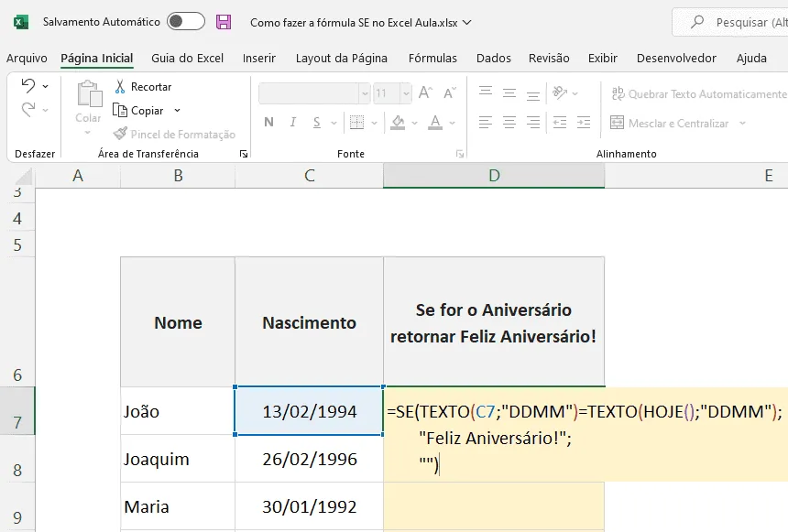788x532 pixels.
Task: Toggle the Salvamento Automático switch
Action: (186, 22)
